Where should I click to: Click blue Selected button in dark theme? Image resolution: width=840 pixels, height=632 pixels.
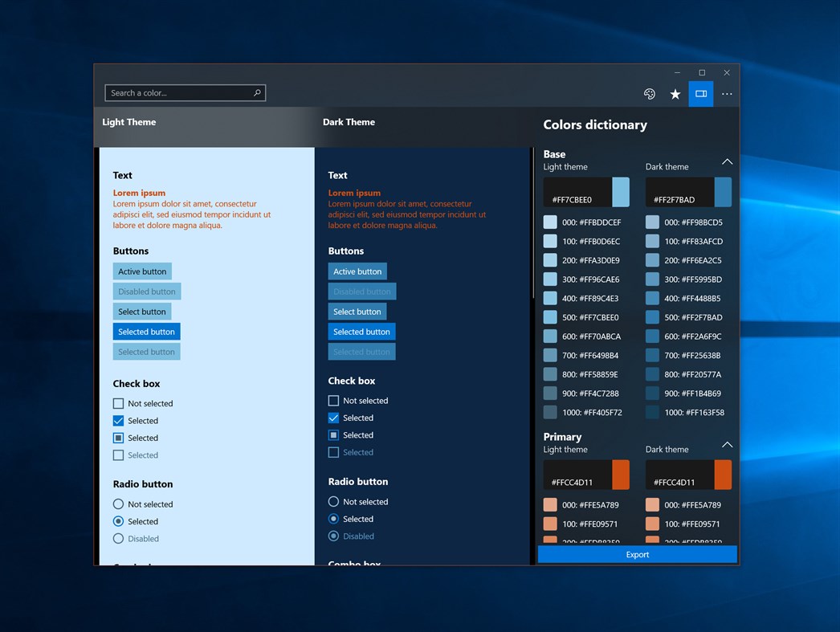pyautogui.click(x=361, y=332)
